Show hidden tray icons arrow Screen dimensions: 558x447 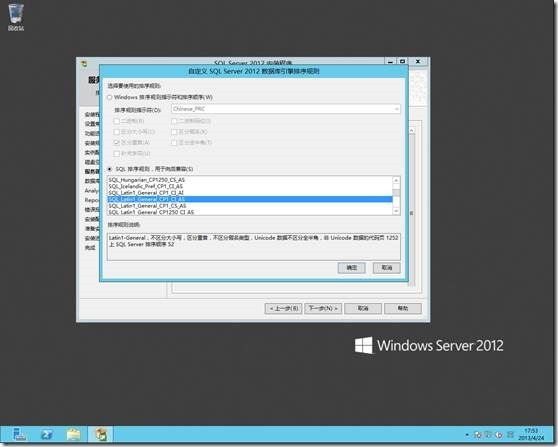click(x=467, y=435)
